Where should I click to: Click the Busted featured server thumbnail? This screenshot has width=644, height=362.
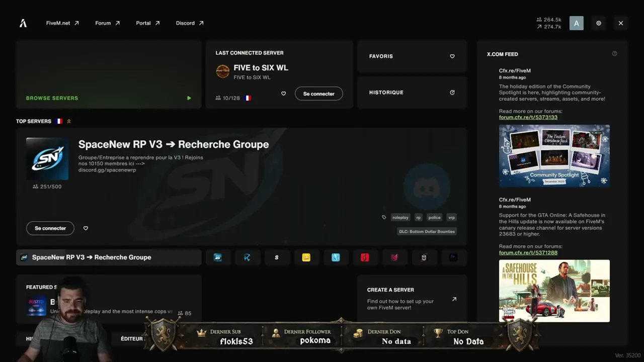pos(36,306)
